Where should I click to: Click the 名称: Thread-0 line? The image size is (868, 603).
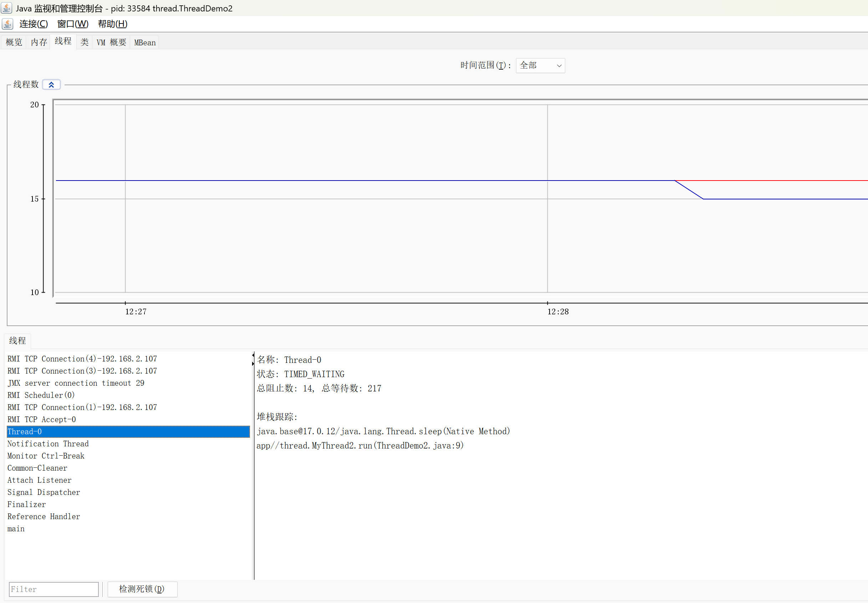(x=289, y=360)
